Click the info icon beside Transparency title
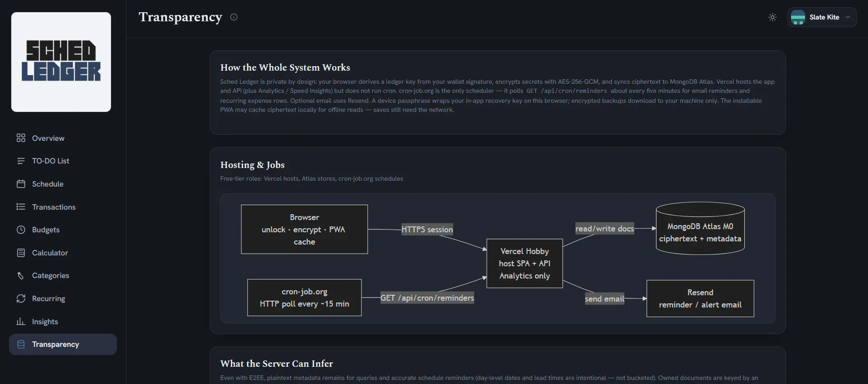 pos(234,17)
